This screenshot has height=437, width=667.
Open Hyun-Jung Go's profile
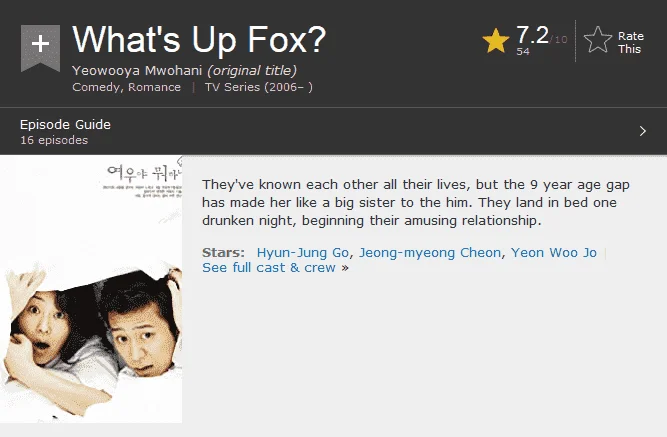click(303, 253)
